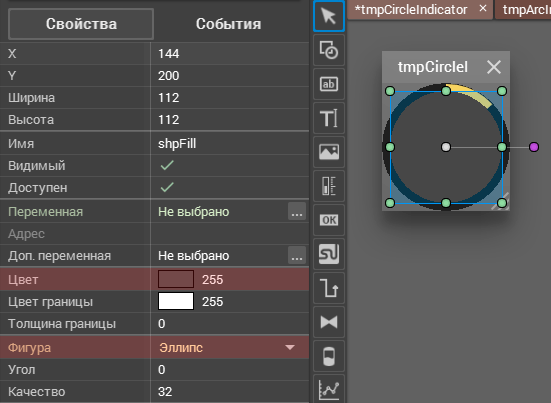Pick the OK button tool
551x403 pixels.
[329, 220]
